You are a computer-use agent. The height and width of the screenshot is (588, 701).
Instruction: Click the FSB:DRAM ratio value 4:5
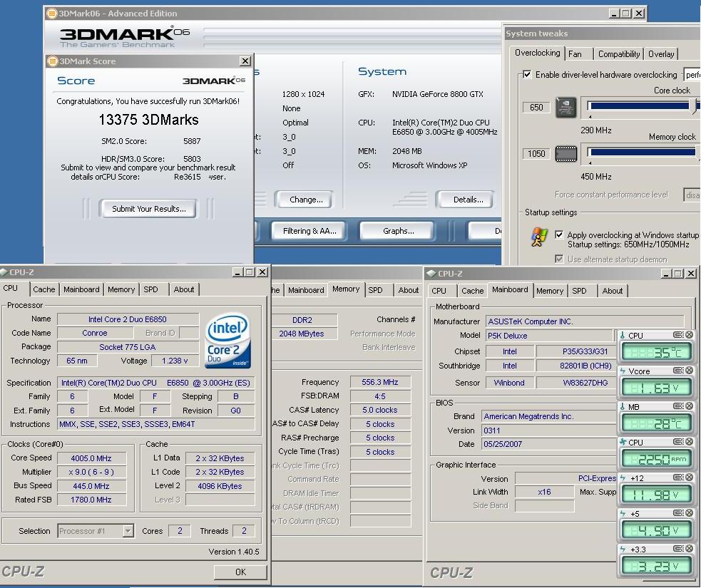(380, 396)
